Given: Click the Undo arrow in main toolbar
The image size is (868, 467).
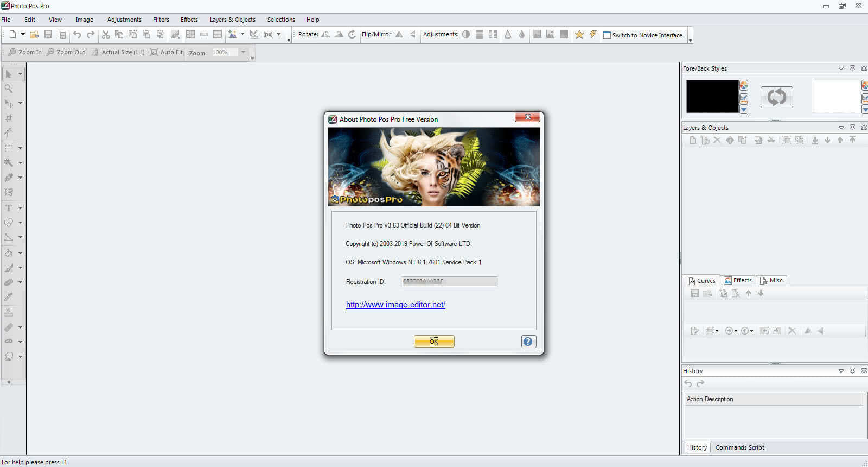Looking at the screenshot, I should coord(77,34).
